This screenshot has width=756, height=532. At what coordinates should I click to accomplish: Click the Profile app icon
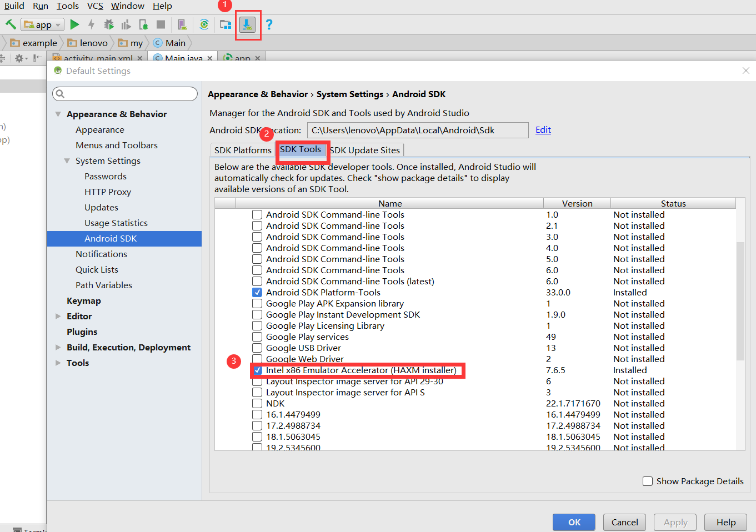tap(126, 24)
